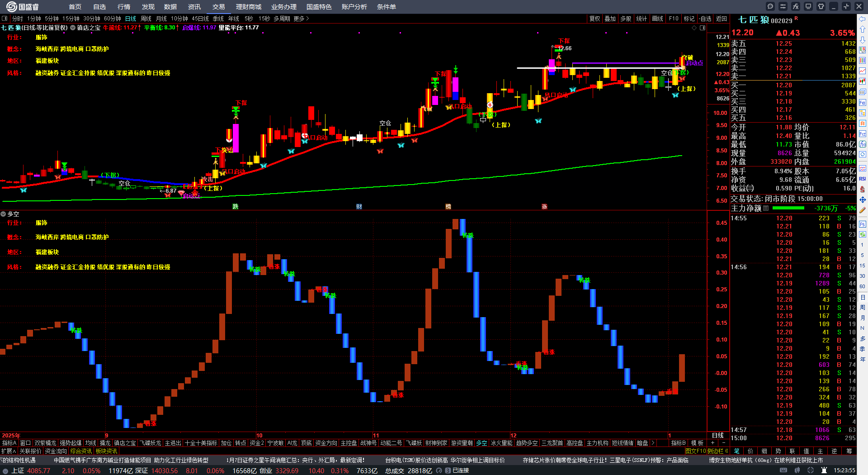This screenshot has height=475, width=868.
Task: Open the f(x) formula icon in sidebar
Action: (863, 144)
